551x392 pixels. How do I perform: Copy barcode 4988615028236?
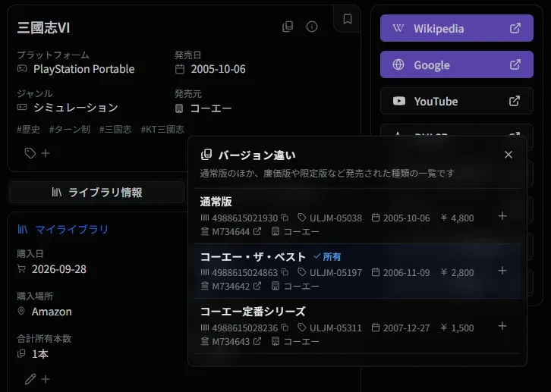285,328
